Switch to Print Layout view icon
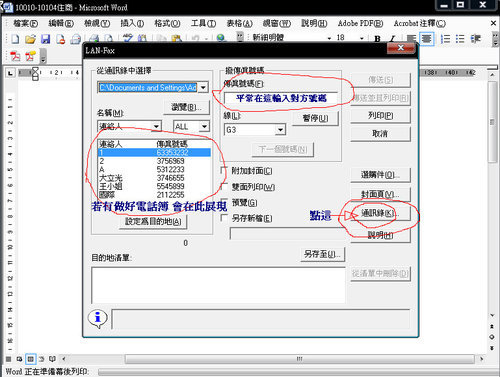 pyautogui.click(x=30, y=359)
